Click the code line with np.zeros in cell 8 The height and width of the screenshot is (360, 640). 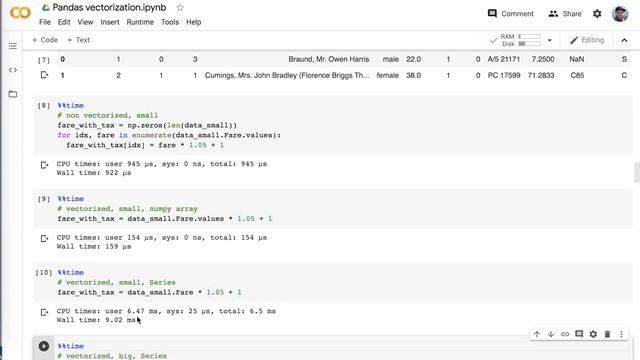click(147, 125)
